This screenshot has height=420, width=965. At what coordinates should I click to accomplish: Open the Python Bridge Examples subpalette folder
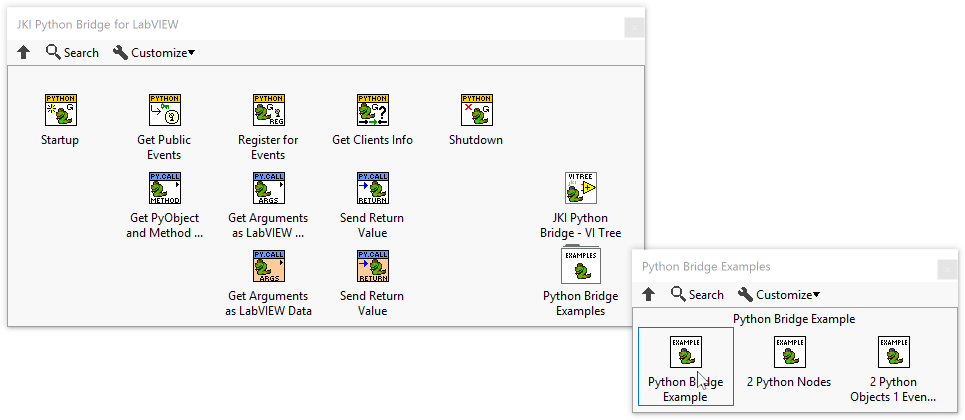(x=580, y=265)
